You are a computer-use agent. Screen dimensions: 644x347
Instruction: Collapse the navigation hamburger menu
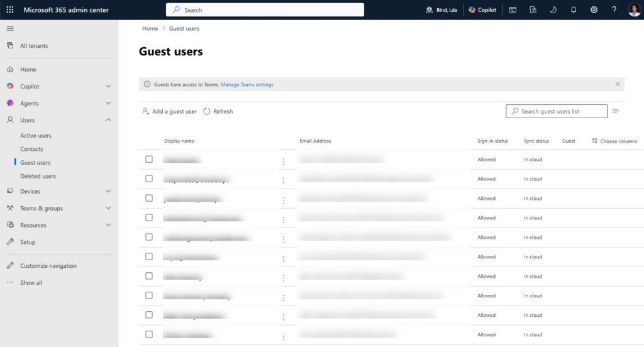click(x=10, y=28)
